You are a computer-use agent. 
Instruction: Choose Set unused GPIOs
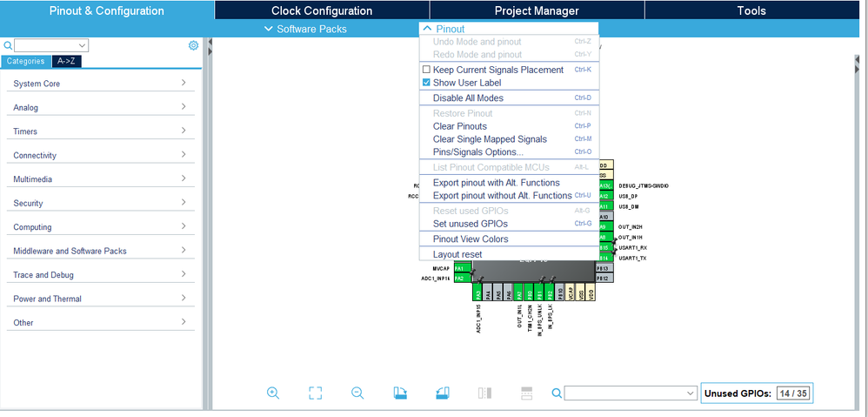click(509, 224)
